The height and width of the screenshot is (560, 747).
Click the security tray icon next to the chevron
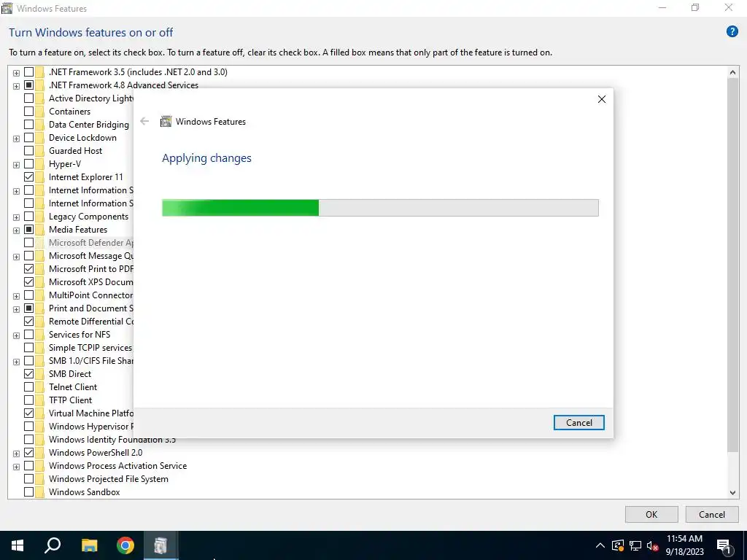pyautogui.click(x=618, y=545)
